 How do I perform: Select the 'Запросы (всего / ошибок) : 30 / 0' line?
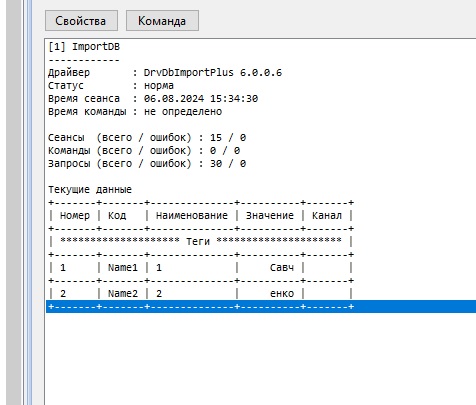pos(147,163)
